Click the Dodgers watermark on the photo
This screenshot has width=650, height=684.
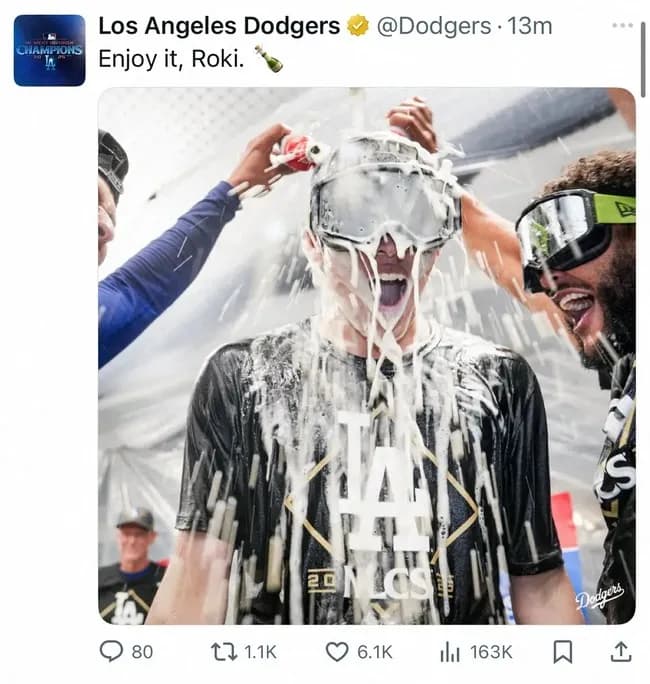(x=600, y=596)
